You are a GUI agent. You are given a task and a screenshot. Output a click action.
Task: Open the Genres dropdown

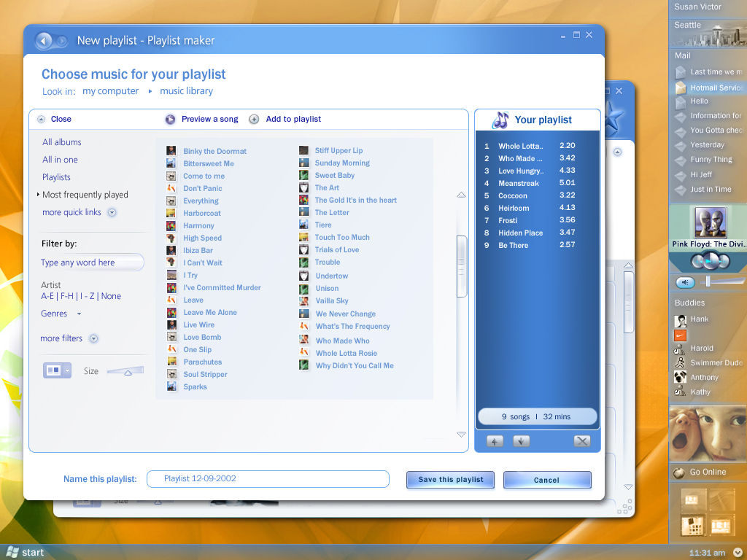(x=79, y=314)
